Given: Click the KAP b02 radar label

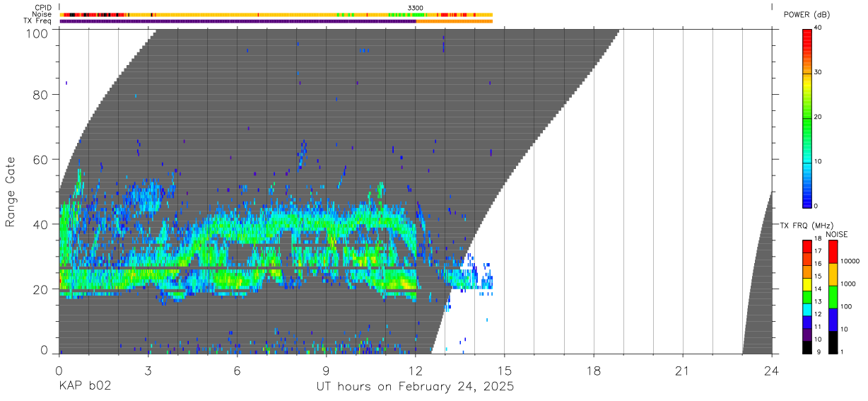Looking at the screenshot, I should (84, 387).
